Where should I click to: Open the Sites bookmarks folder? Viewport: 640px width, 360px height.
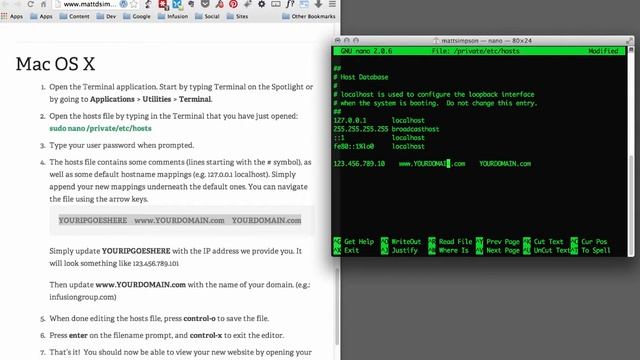pyautogui.click(x=237, y=16)
